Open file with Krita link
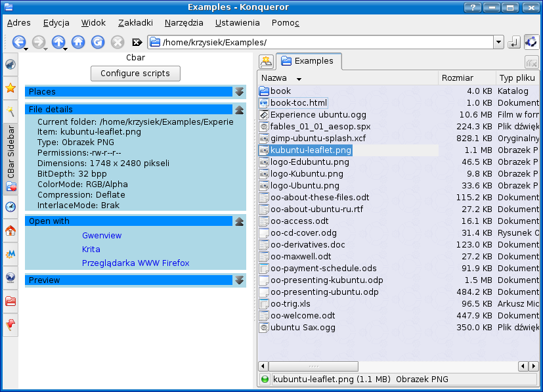Screen dimensions: 543x392 pos(91,250)
